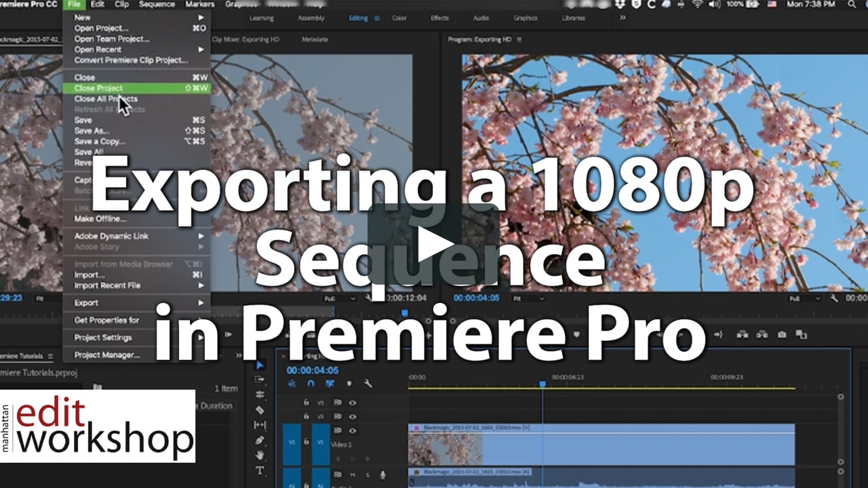Select the Selection arrow tool

click(260, 365)
